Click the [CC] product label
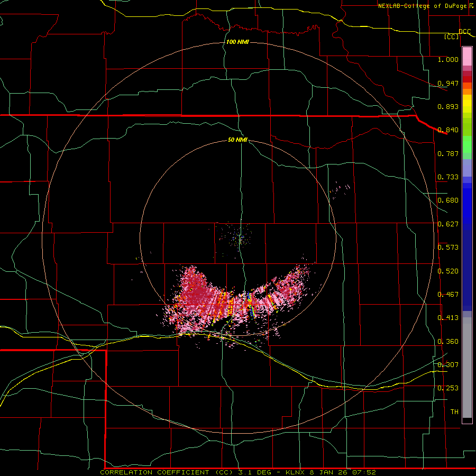 (x=452, y=36)
